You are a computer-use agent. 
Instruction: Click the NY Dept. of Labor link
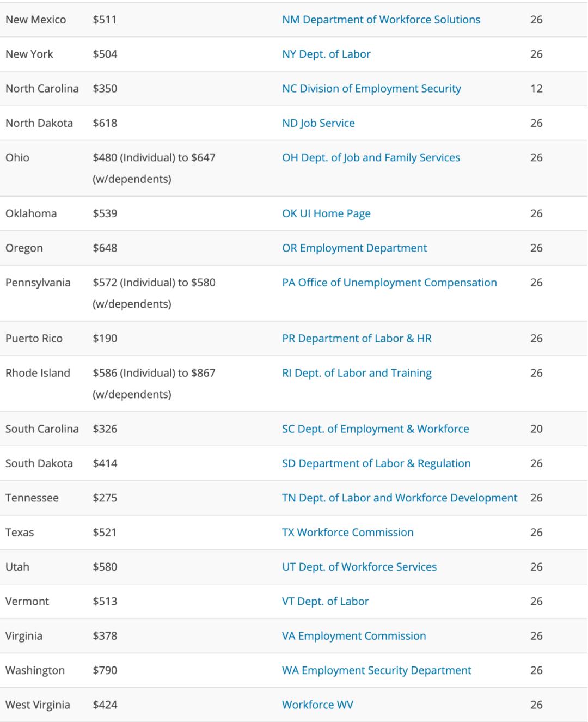coord(326,54)
